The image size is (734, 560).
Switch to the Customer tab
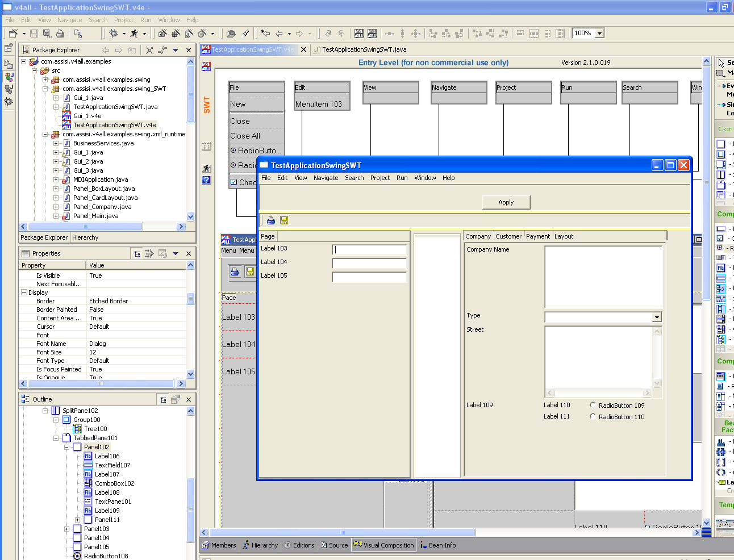tap(508, 236)
